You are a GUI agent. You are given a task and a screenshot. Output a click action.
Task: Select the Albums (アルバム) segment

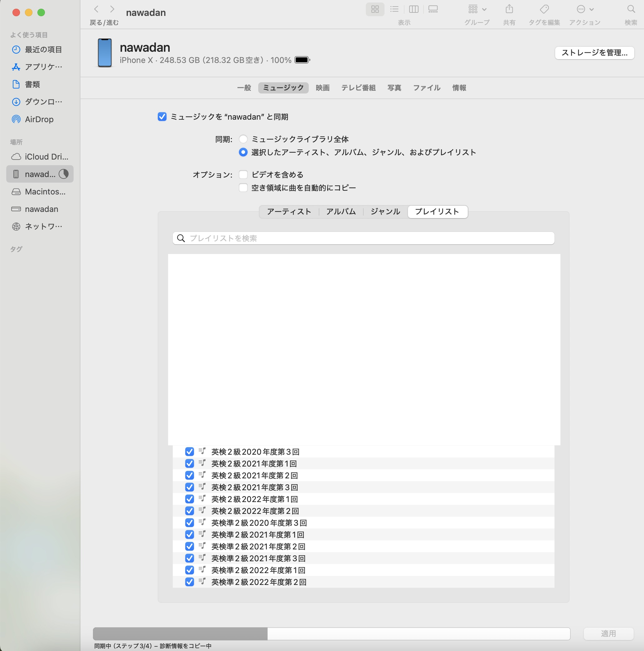click(x=341, y=212)
